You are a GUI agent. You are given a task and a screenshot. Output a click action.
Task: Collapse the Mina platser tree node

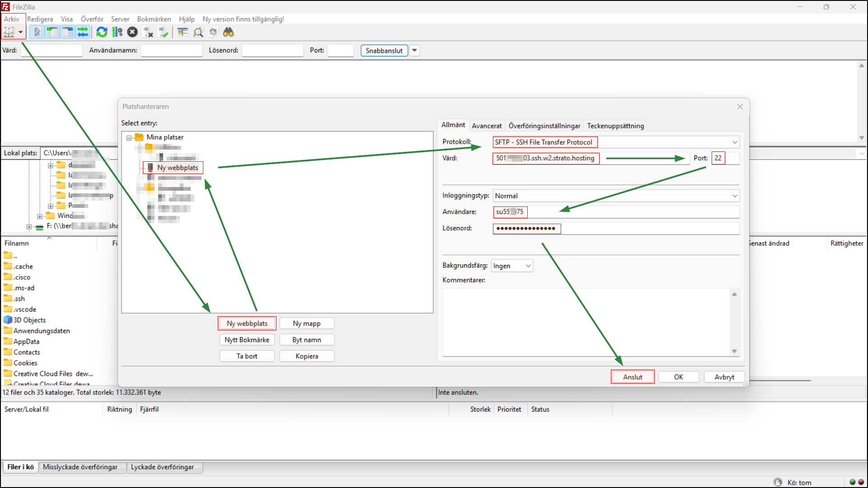129,137
